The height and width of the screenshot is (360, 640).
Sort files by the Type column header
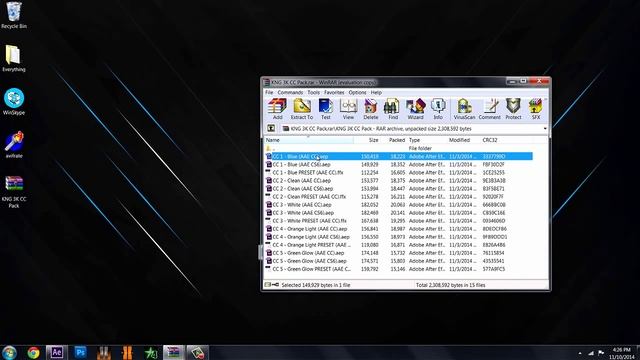(427, 140)
